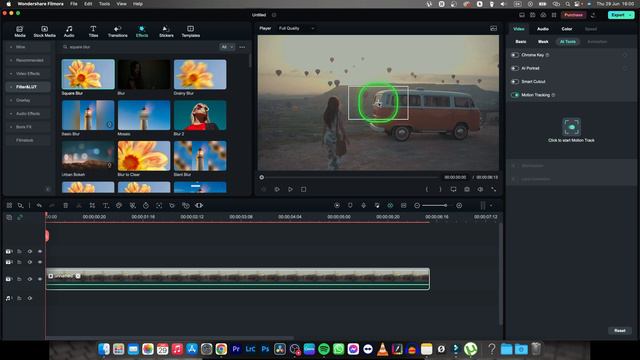Click the player snapshot layout icon top-right of preview
This screenshot has width=640, height=360.
click(493, 28)
